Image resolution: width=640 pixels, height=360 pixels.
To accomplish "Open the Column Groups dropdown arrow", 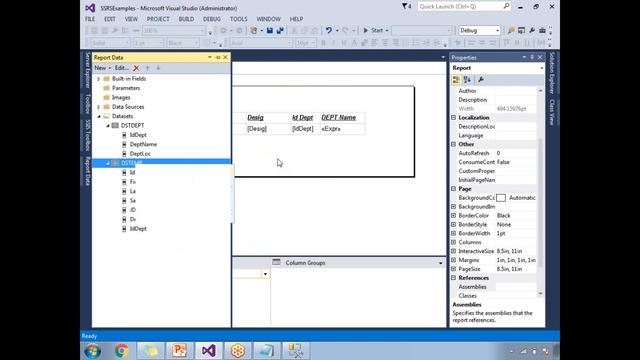I will [440, 263].
